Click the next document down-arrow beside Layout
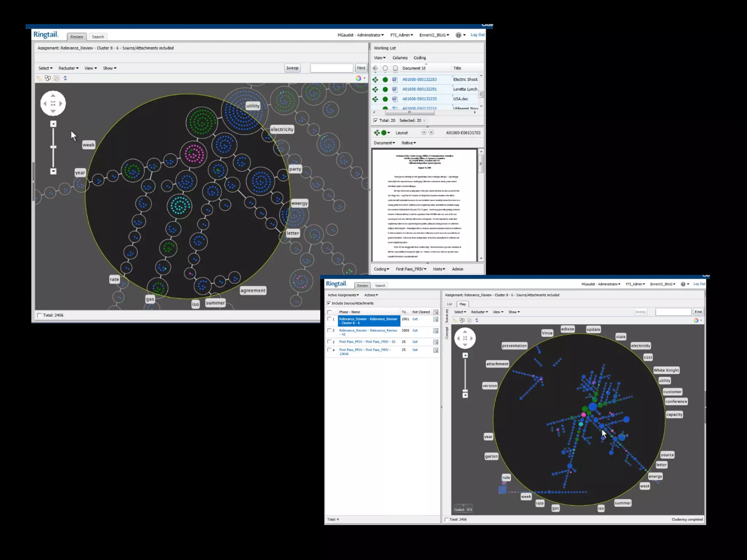The image size is (747, 560). point(431,132)
